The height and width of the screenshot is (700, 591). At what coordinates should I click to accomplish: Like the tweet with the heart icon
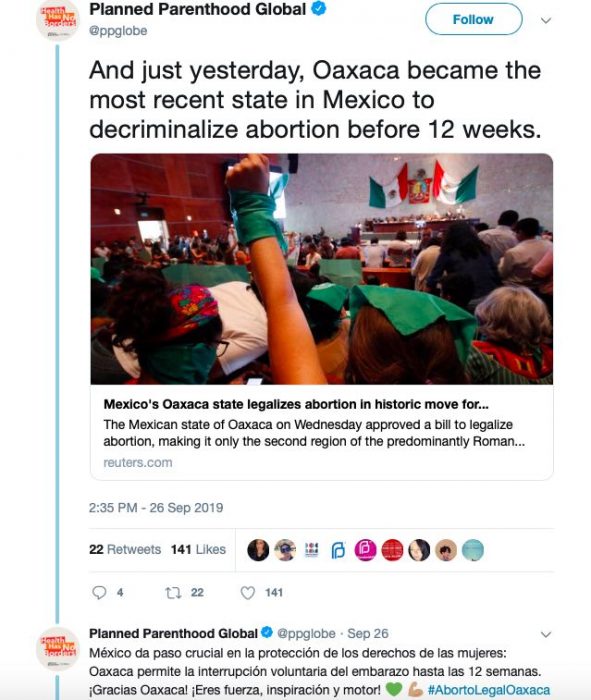[x=248, y=593]
